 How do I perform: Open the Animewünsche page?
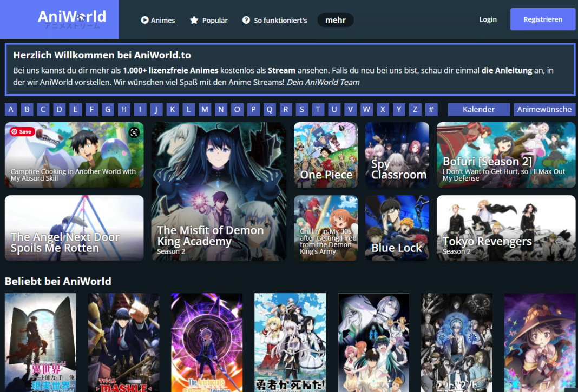tap(544, 109)
